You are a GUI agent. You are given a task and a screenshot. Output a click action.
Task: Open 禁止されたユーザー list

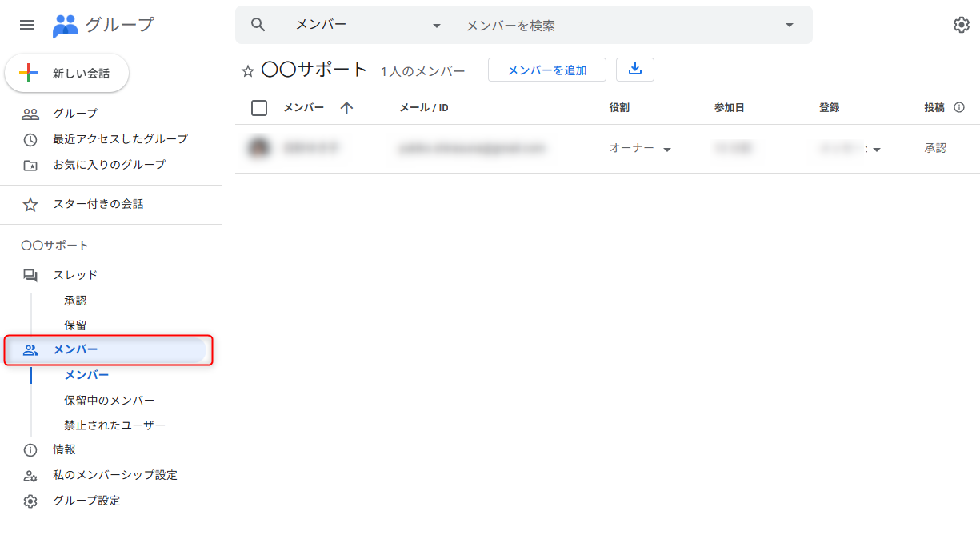coord(114,425)
